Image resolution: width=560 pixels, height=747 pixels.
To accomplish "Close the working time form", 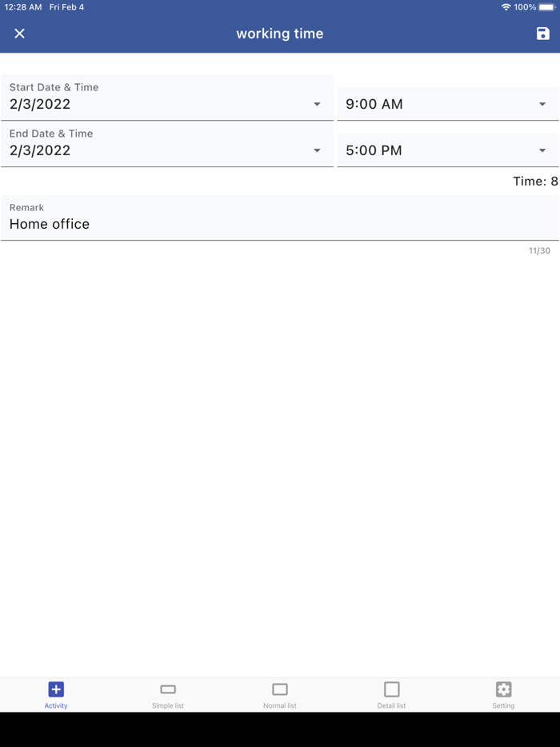I will (x=20, y=34).
